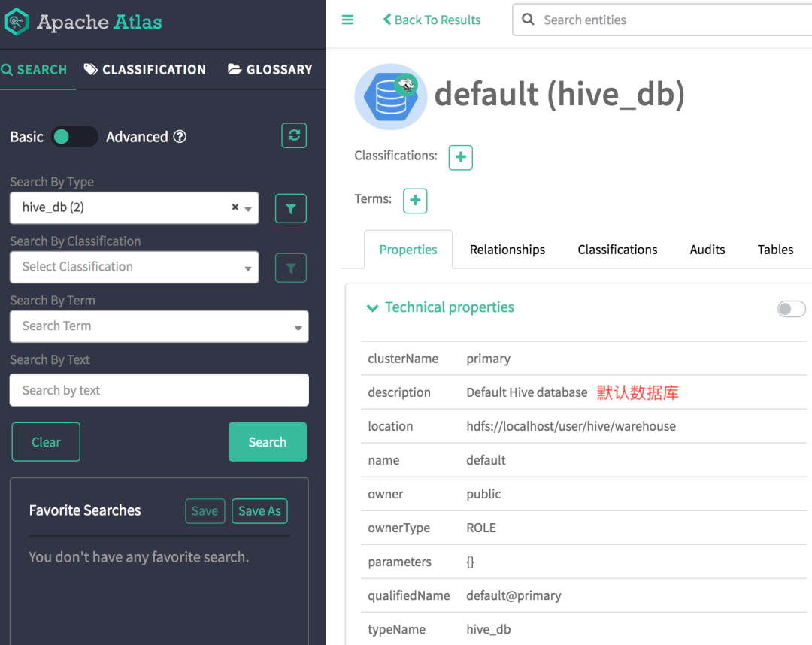Switch to the SEARCH tab

34,70
